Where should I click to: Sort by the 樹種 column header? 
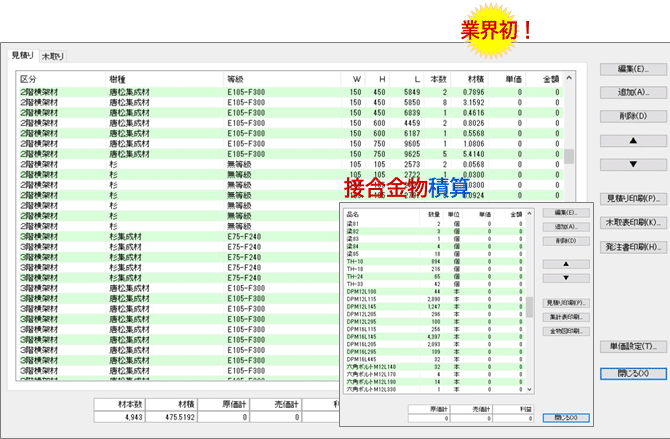(x=118, y=77)
